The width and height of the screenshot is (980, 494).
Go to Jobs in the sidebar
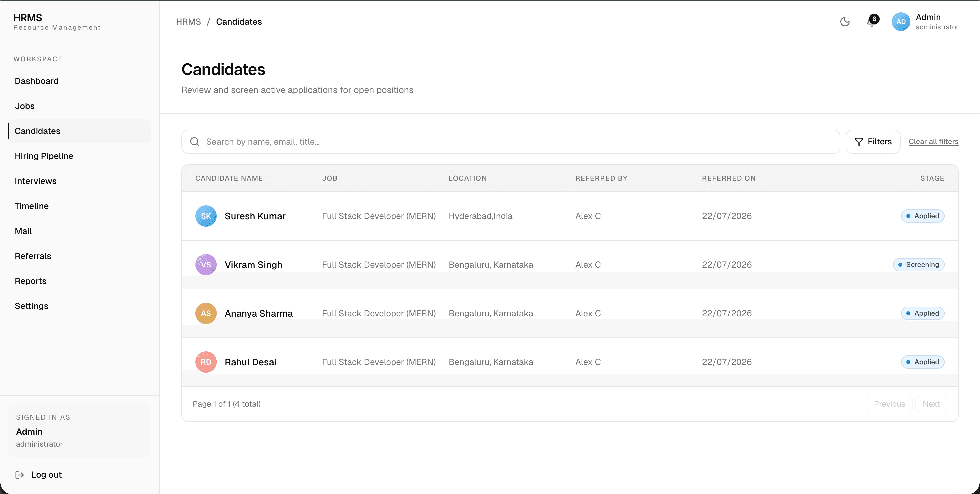point(80,106)
